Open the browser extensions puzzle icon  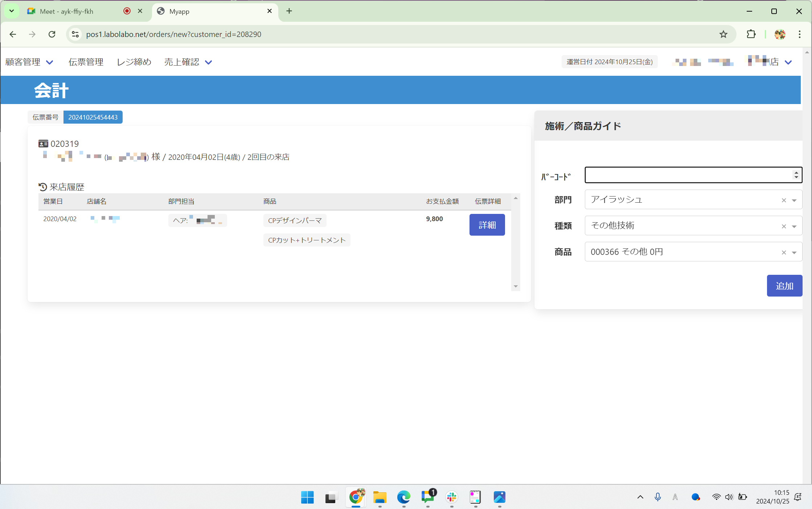(751, 34)
